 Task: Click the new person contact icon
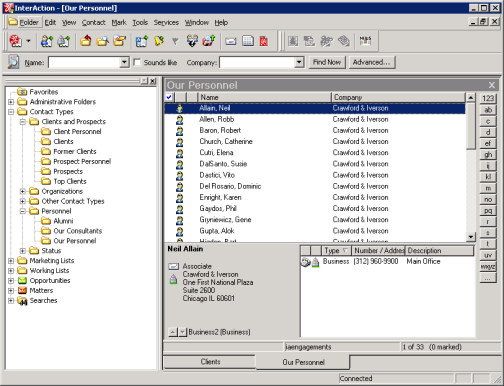click(47, 41)
